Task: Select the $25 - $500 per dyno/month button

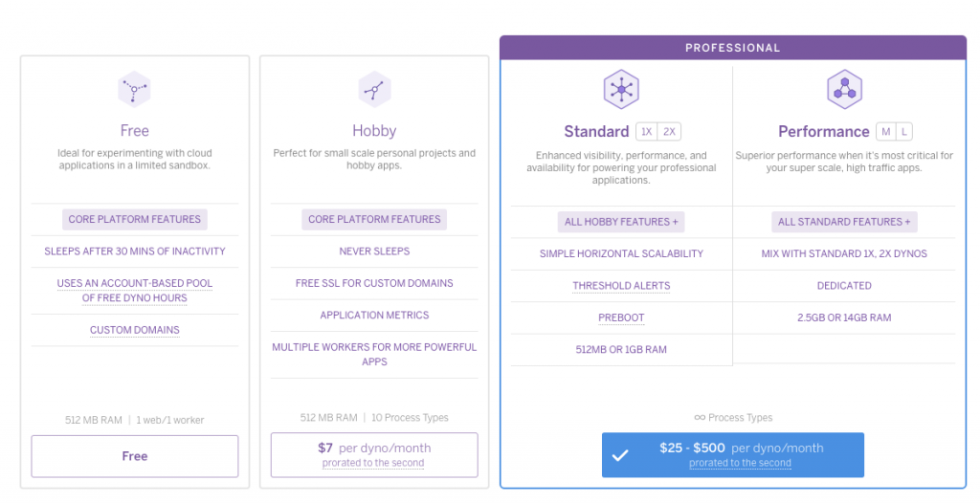Action: (x=740, y=454)
